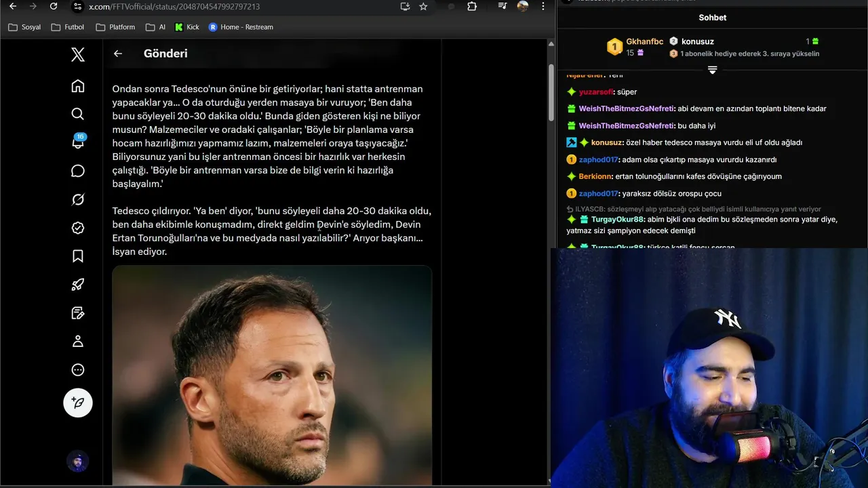Open second-place konusuz in leaderboard
This screenshot has width=868, height=488.
coord(697,41)
